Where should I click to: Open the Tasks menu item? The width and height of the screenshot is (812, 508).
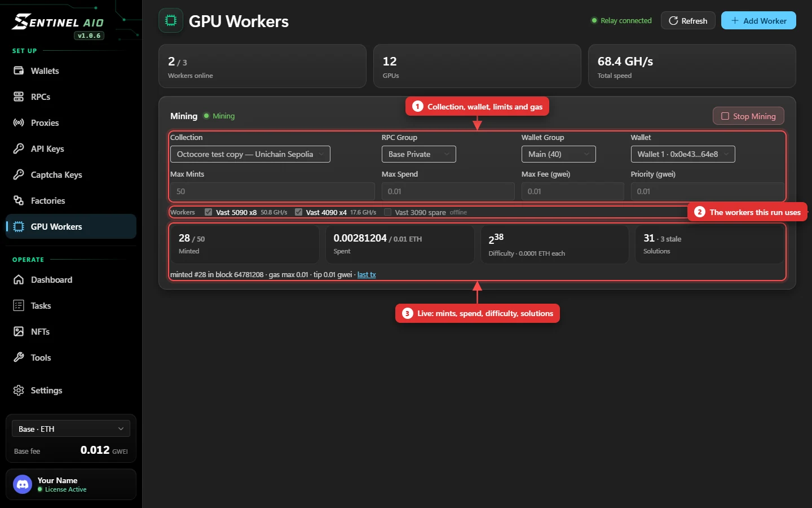click(x=71, y=305)
